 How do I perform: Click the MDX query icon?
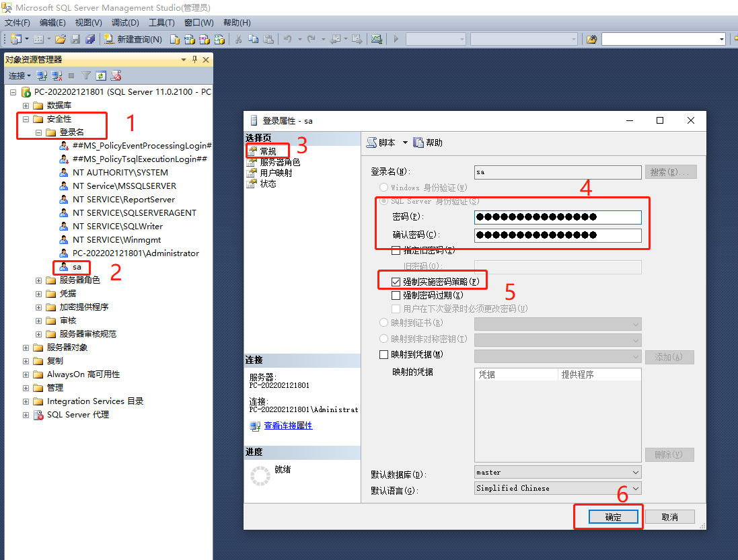click(x=190, y=39)
